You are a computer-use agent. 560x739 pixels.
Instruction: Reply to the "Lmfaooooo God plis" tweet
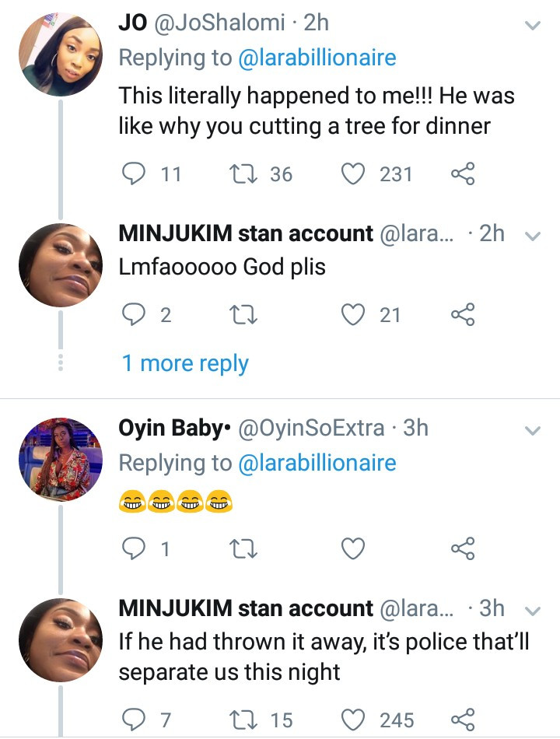tap(135, 314)
